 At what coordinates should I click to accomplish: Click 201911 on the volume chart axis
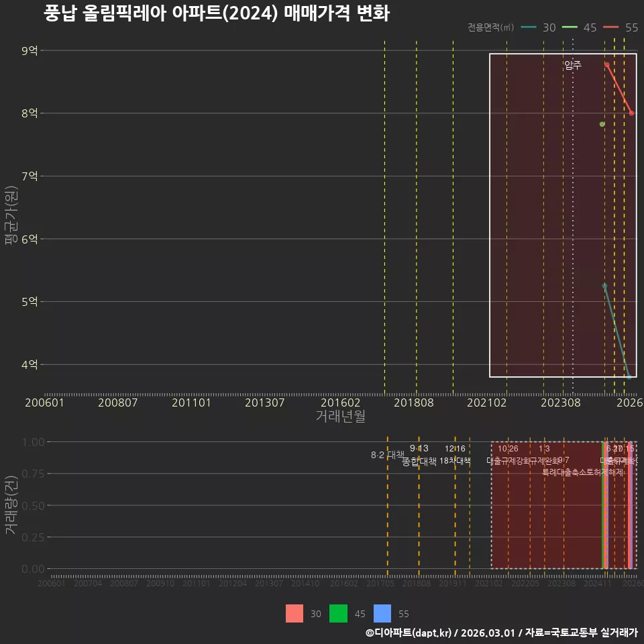(453, 583)
